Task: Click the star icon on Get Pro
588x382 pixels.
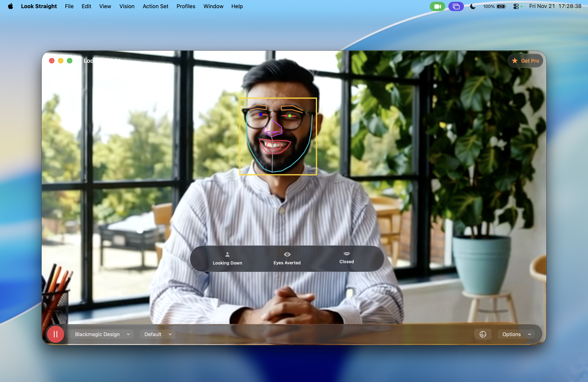Action: coord(515,61)
